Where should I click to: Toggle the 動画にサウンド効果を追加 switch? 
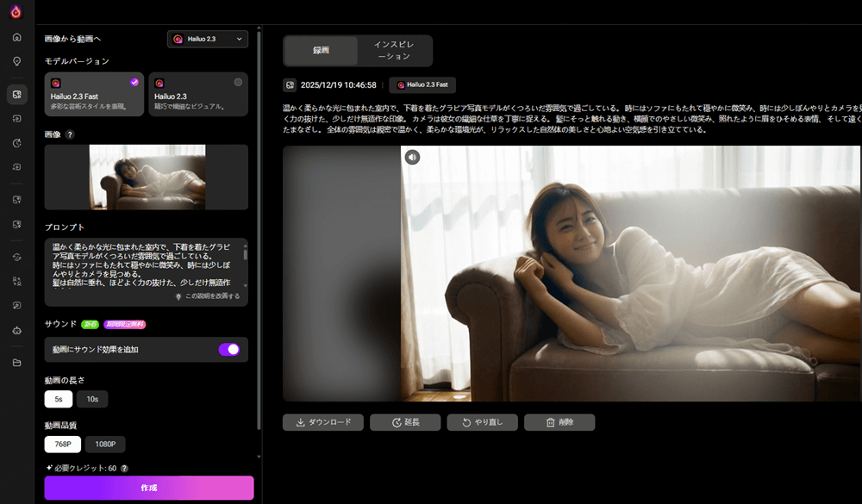(228, 349)
